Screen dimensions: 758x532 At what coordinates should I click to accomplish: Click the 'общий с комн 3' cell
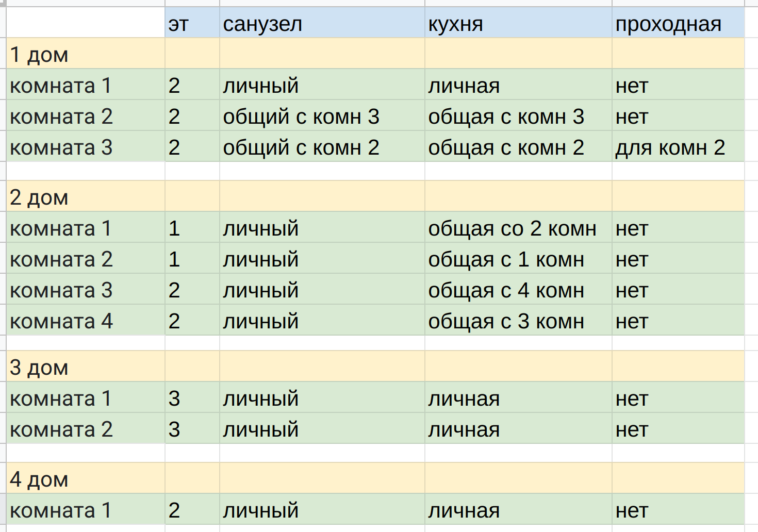pyautogui.click(x=322, y=115)
